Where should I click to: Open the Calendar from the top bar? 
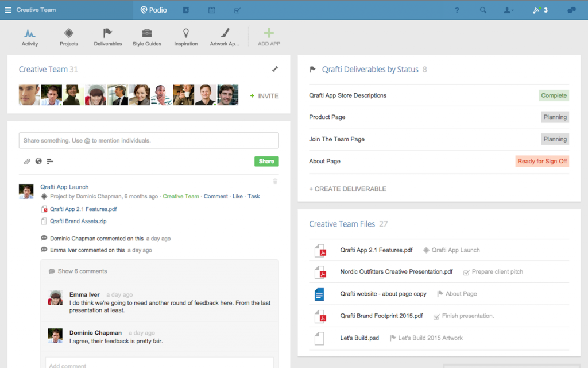[x=211, y=10]
